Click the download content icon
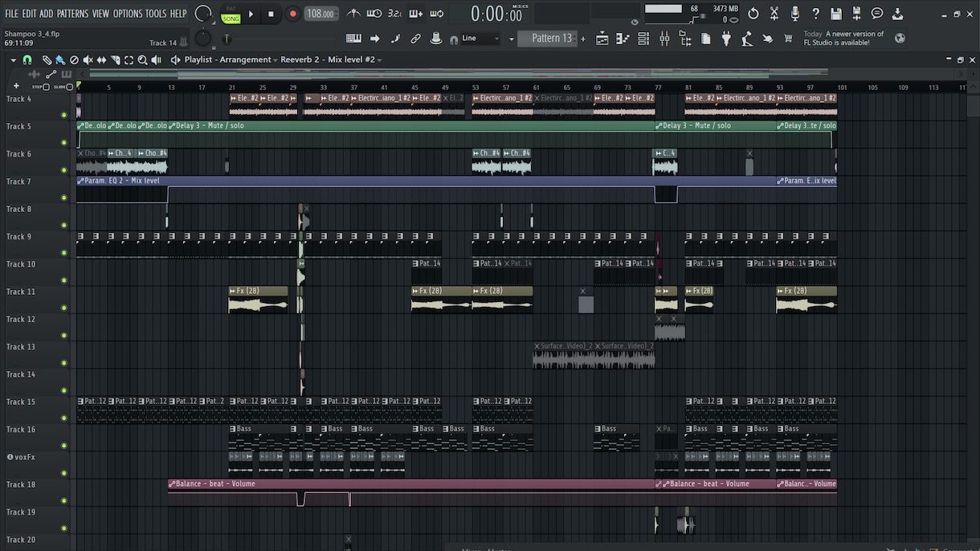 897,14
